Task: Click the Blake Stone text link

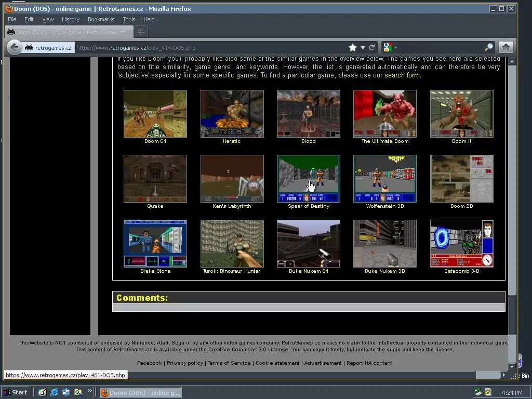Action: pos(155,271)
